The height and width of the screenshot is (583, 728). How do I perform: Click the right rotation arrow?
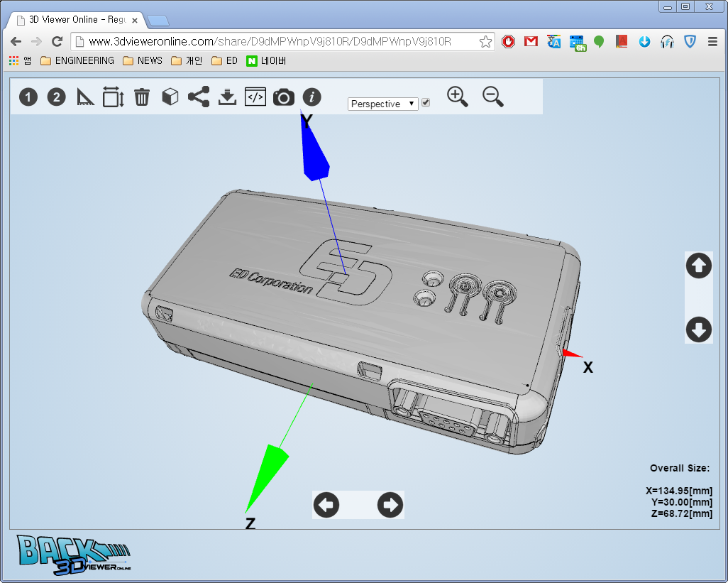tap(390, 505)
